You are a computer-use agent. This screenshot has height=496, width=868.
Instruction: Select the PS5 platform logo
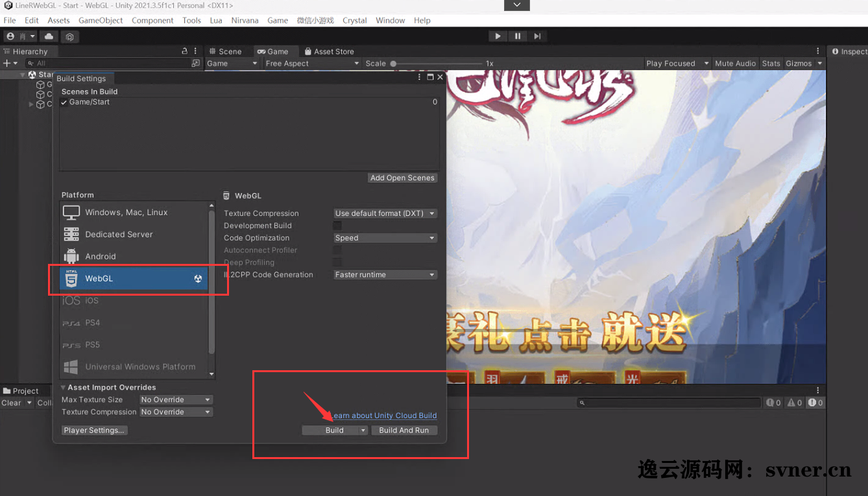(x=71, y=345)
